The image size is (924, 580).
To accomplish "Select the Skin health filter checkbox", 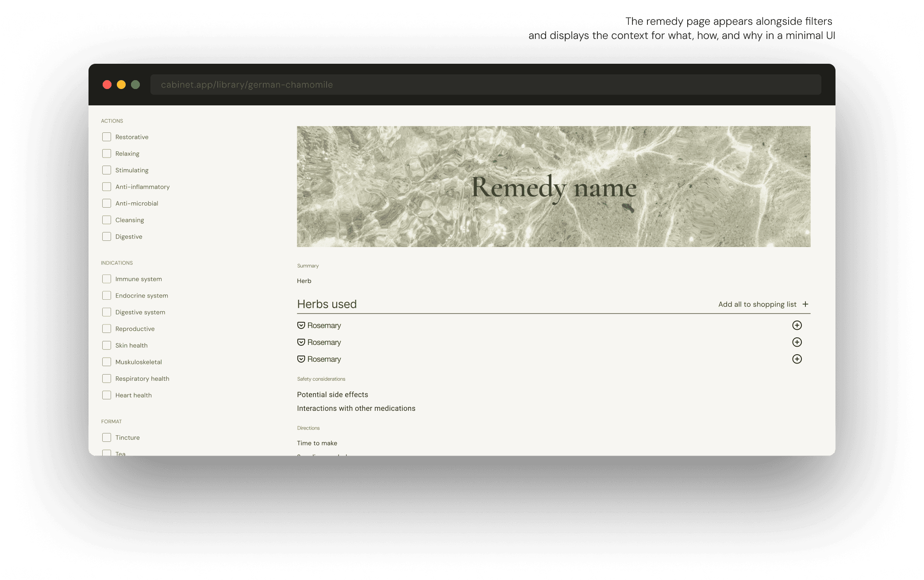I will pos(107,345).
